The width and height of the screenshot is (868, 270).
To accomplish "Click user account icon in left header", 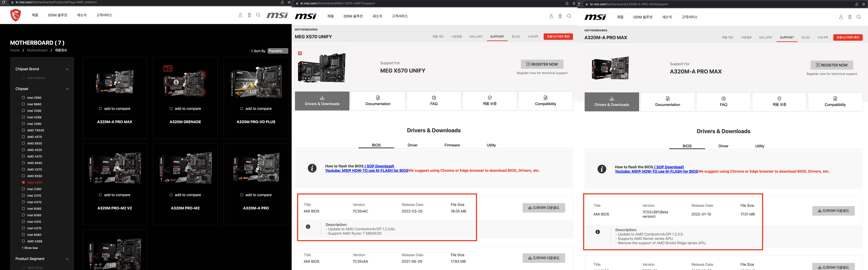I will [240, 15].
